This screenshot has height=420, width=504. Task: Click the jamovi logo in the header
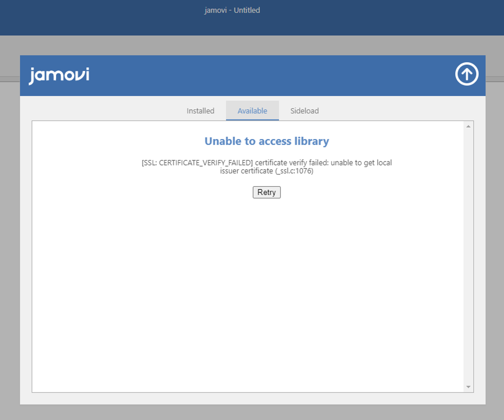point(59,75)
